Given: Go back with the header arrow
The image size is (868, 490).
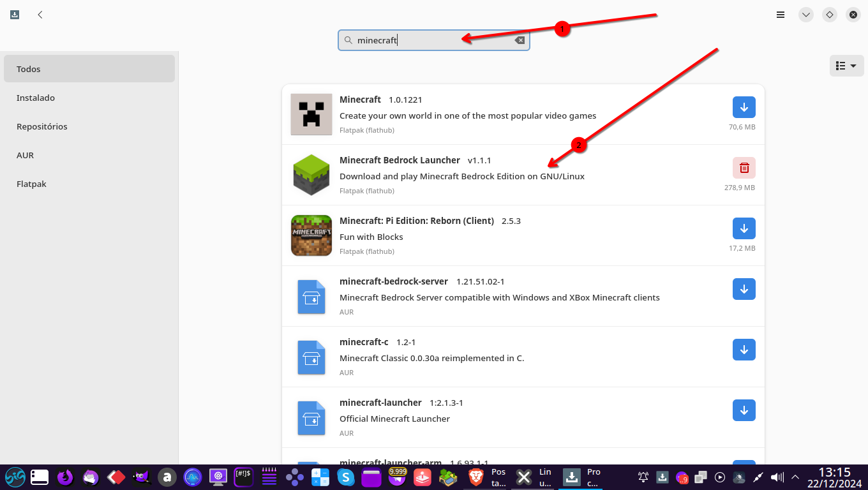Looking at the screenshot, I should pos(40,14).
